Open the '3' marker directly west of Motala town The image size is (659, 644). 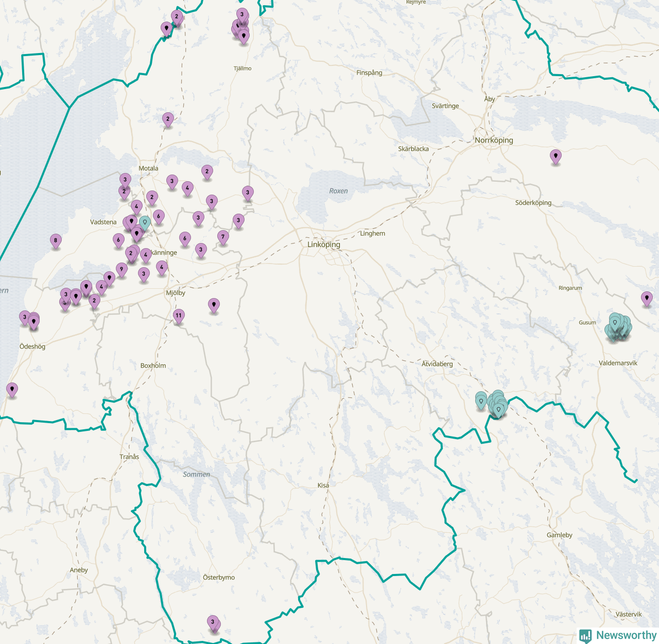pos(125,181)
